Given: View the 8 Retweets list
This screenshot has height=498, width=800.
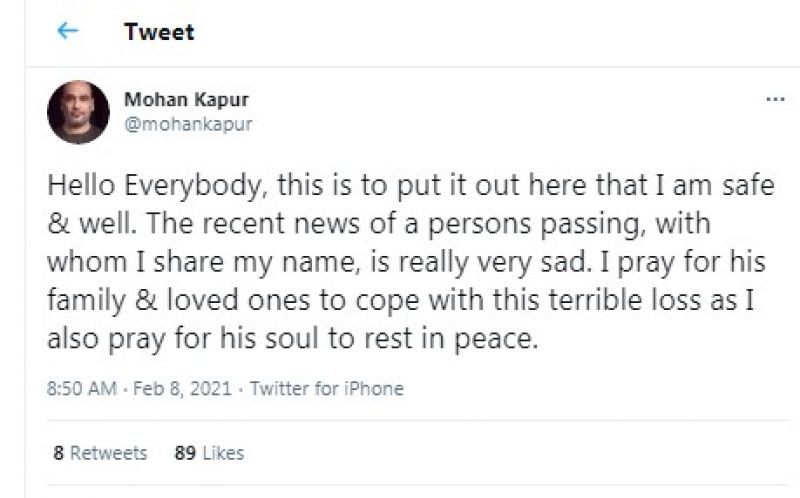Looking at the screenshot, I should click(x=100, y=453).
